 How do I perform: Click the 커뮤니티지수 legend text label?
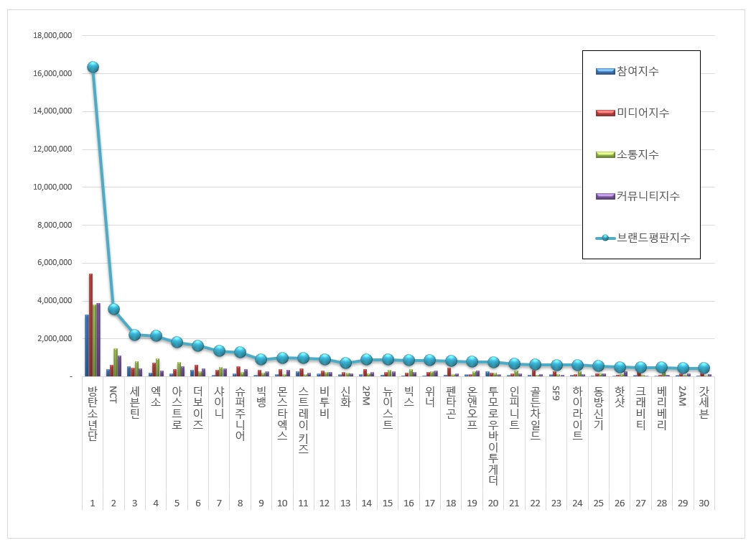tap(648, 196)
